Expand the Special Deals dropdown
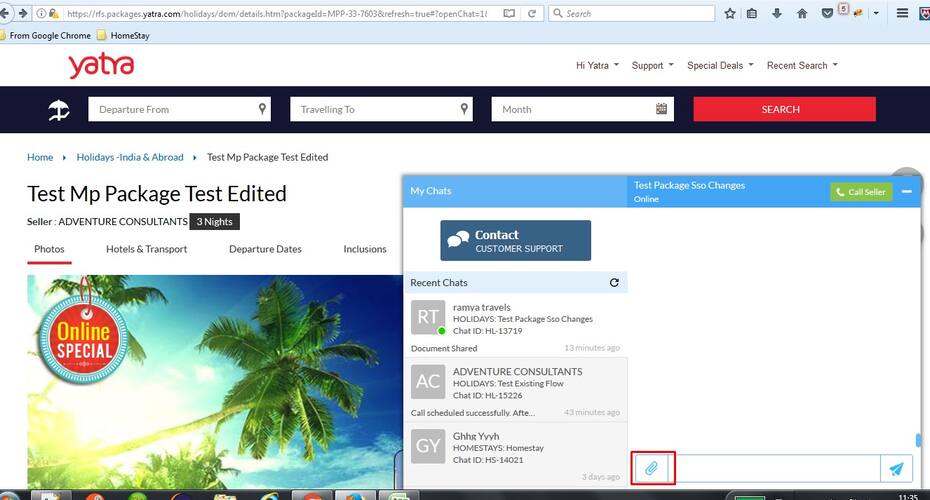Screen dimensions: 930x500 pyautogui.click(x=720, y=65)
